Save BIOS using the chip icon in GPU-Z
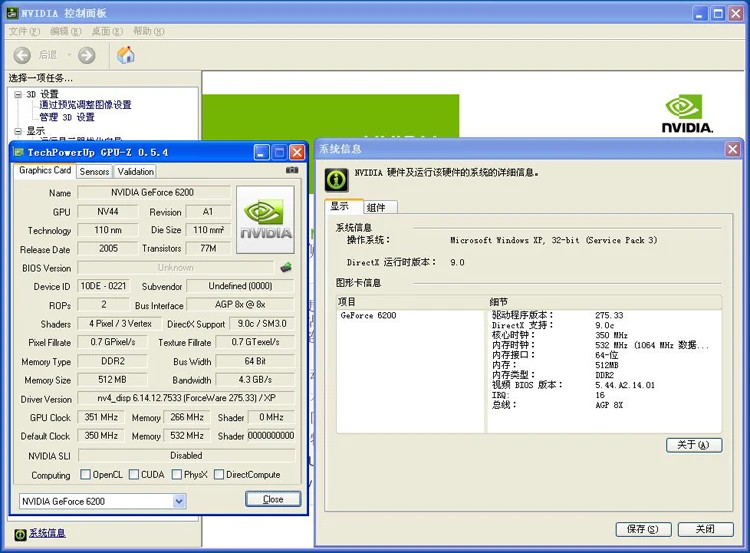 (x=286, y=267)
